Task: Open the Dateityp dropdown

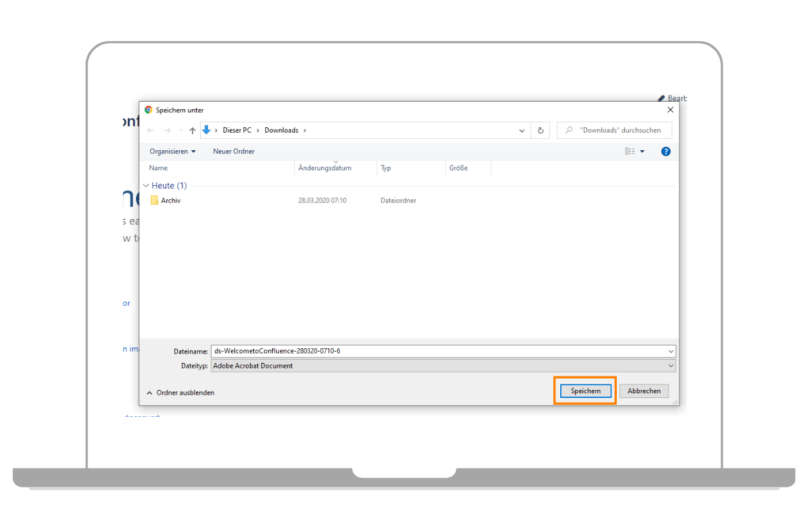Action: pos(671,366)
